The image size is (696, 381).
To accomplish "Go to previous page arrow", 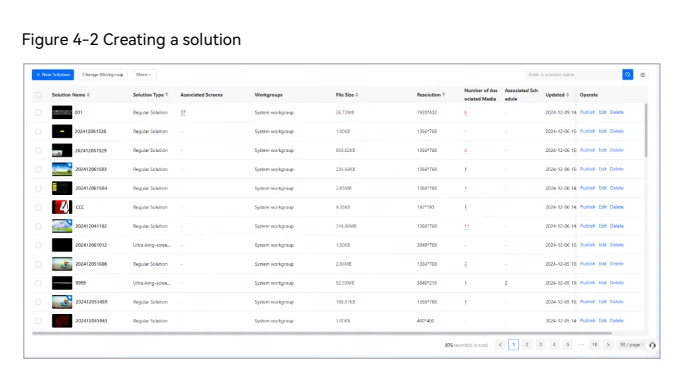I will (x=500, y=345).
